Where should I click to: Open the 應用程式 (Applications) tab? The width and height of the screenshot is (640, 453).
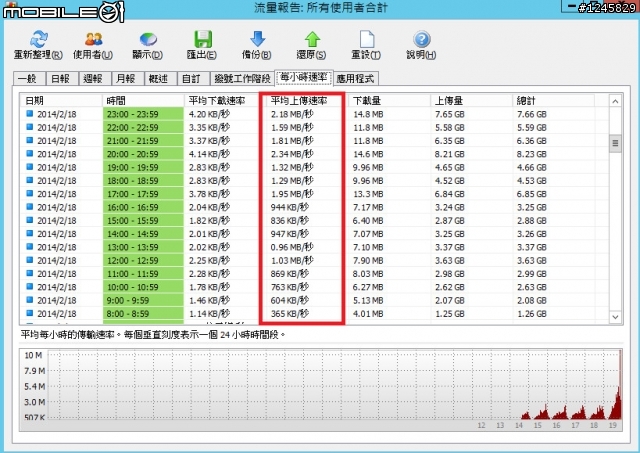pos(356,78)
